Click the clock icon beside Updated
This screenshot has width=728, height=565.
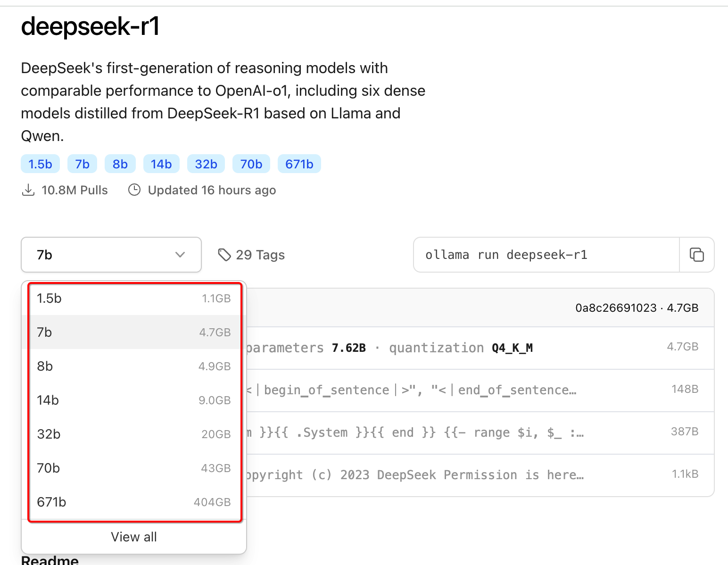point(134,190)
